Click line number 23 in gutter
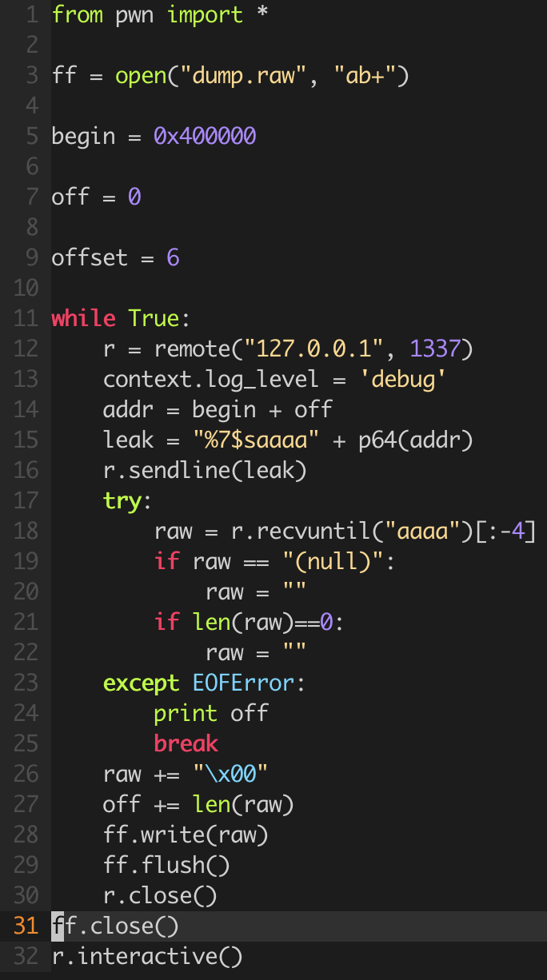This screenshot has width=547, height=980. 26,683
